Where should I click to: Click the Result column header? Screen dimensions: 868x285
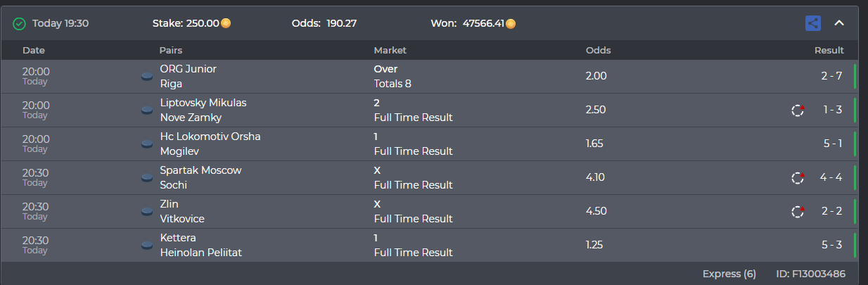829,50
